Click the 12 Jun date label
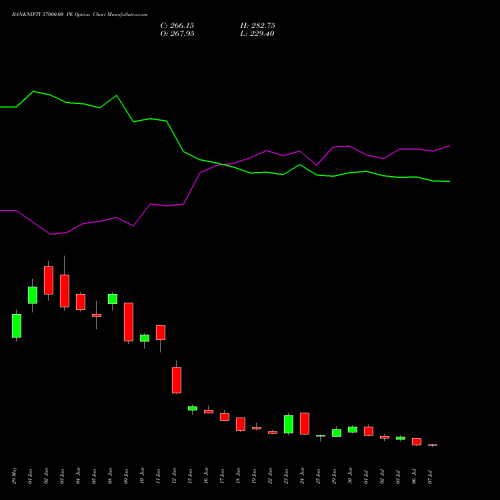The image size is (500, 500). 174,476
